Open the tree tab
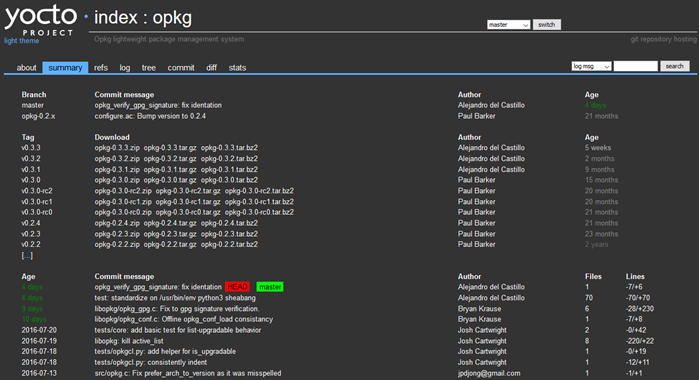The height and width of the screenshot is (380, 700). point(149,67)
